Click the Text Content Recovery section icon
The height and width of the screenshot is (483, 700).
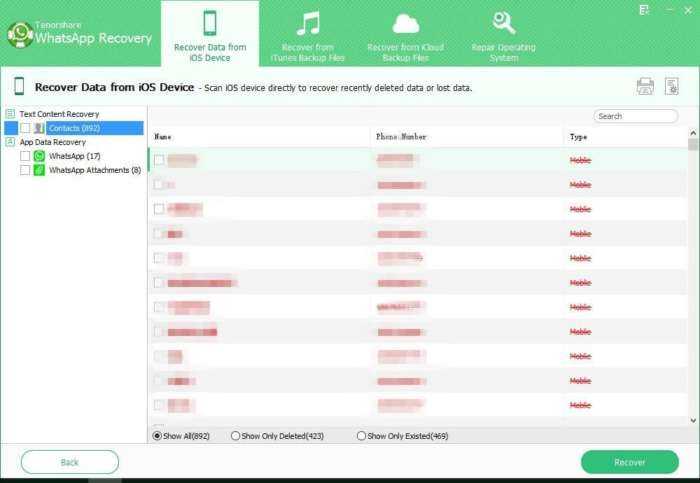point(10,114)
